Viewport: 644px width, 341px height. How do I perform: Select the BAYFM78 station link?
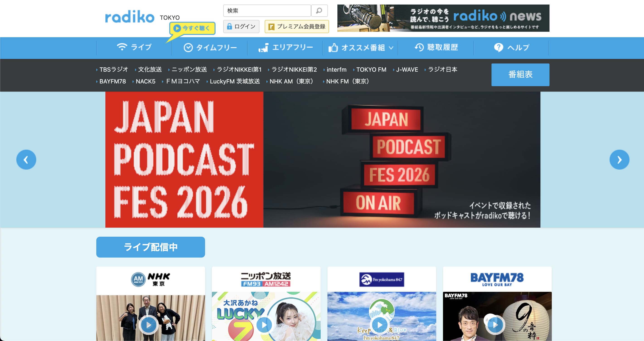coord(112,82)
